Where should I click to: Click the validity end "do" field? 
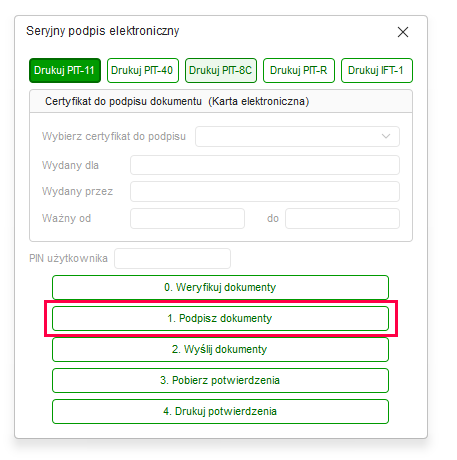[342, 218]
